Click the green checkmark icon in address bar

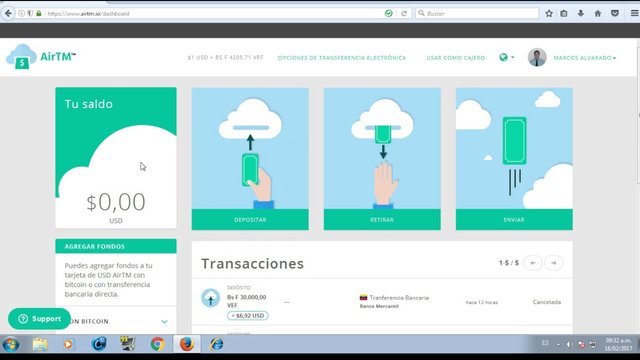point(389,13)
